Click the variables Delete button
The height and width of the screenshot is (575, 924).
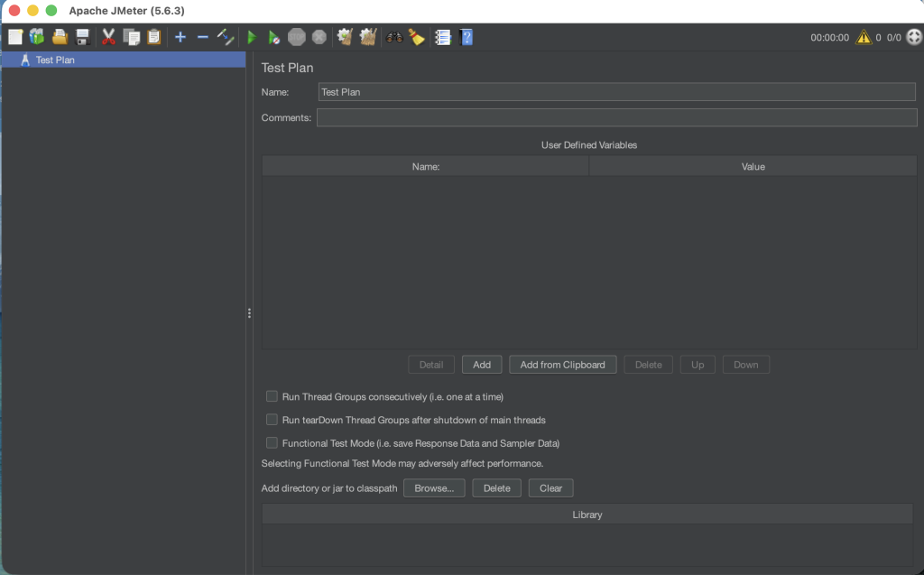pyautogui.click(x=648, y=365)
